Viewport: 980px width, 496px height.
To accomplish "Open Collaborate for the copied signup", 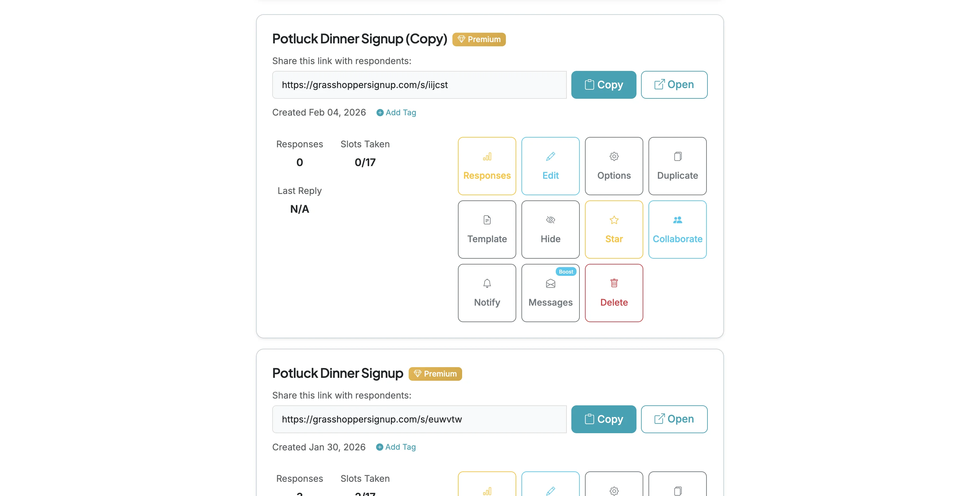I will pyautogui.click(x=677, y=230).
